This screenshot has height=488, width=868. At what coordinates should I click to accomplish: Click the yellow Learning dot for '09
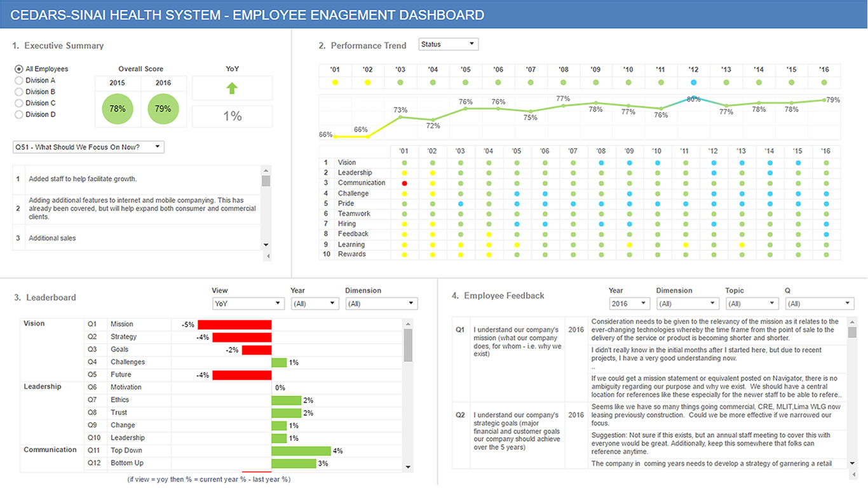(x=629, y=244)
